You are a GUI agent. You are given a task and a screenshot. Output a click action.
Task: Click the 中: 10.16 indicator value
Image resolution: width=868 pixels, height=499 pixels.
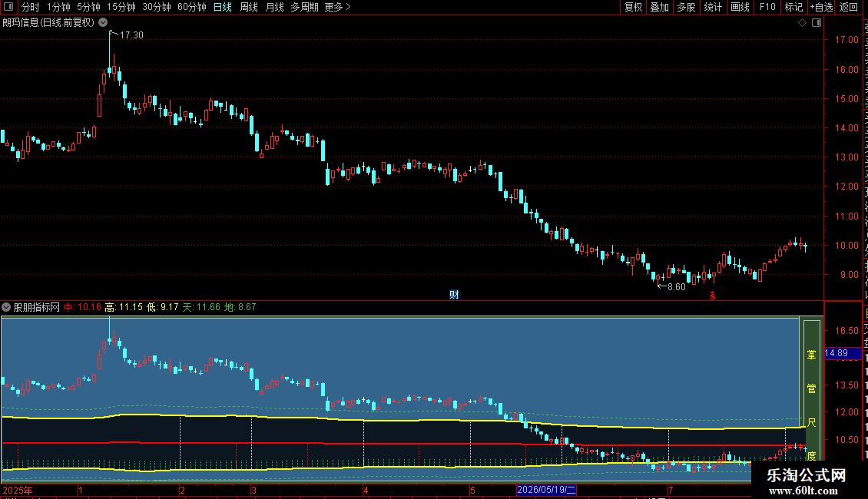[x=82, y=307]
